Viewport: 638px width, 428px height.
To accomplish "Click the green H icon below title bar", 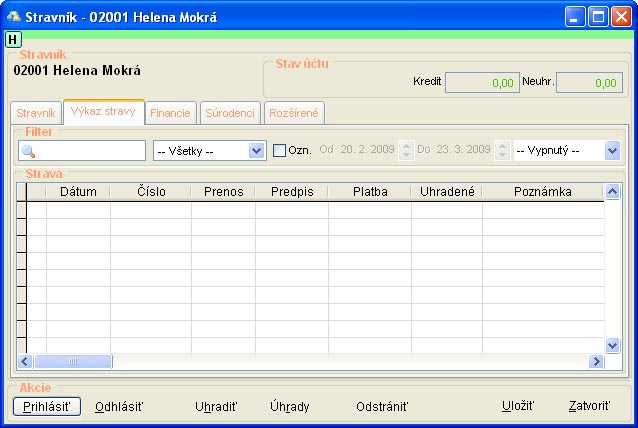I will point(12,39).
